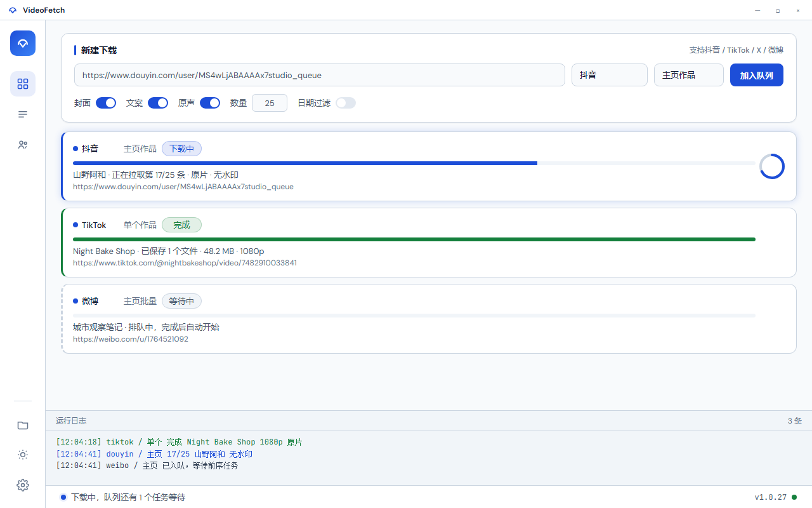
Task: Maximize the VideoFetch window
Action: [x=778, y=10]
